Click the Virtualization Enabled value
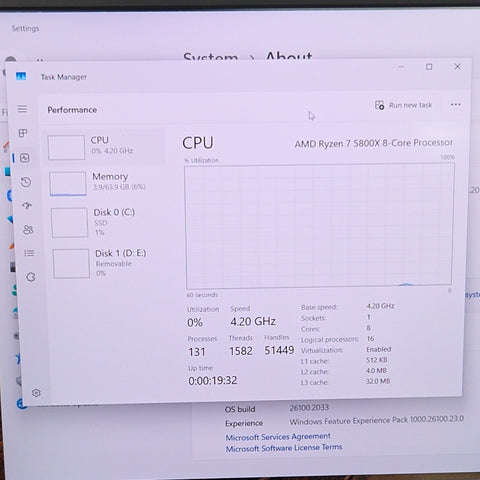The image size is (480, 480). [379, 349]
